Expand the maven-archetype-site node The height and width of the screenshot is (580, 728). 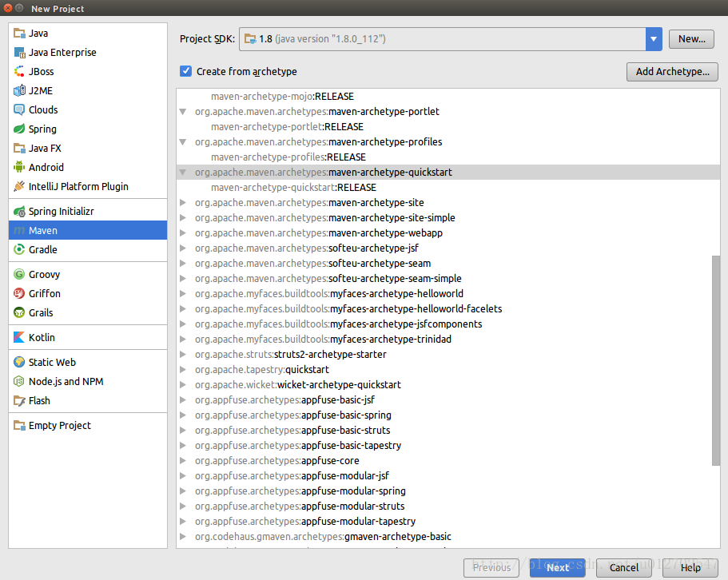click(183, 203)
